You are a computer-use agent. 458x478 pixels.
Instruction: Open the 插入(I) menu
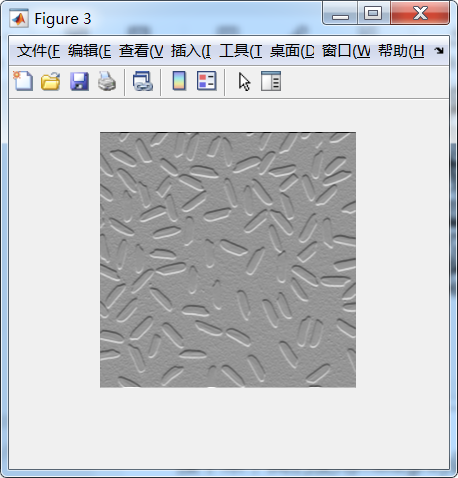(x=191, y=51)
